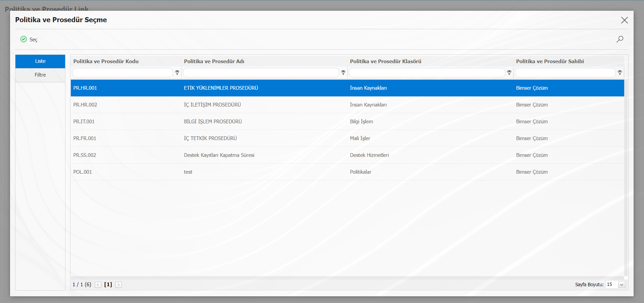The height and width of the screenshot is (303, 644).
Task: Click the search magnifier icon
Action: (620, 39)
